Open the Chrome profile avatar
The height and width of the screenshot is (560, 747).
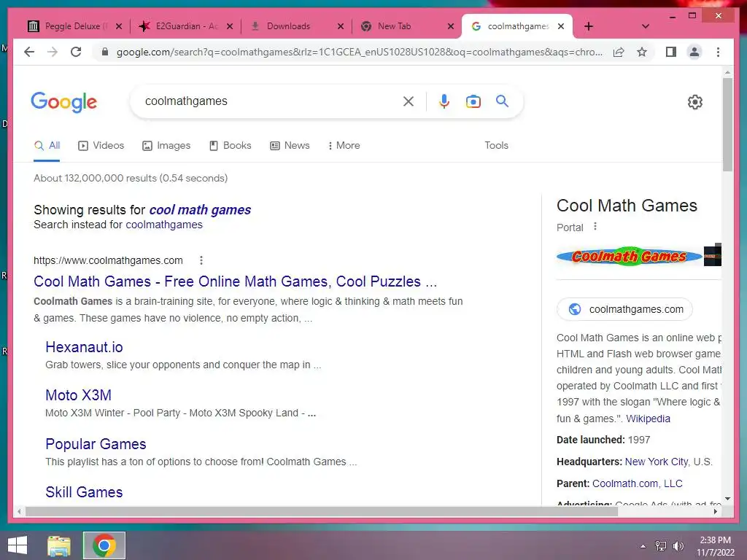point(694,52)
